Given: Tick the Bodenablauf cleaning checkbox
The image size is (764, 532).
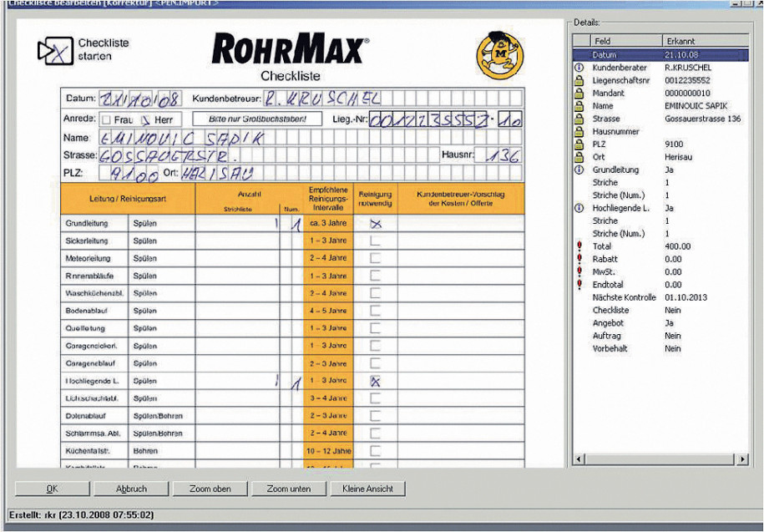Looking at the screenshot, I should coord(375,311).
